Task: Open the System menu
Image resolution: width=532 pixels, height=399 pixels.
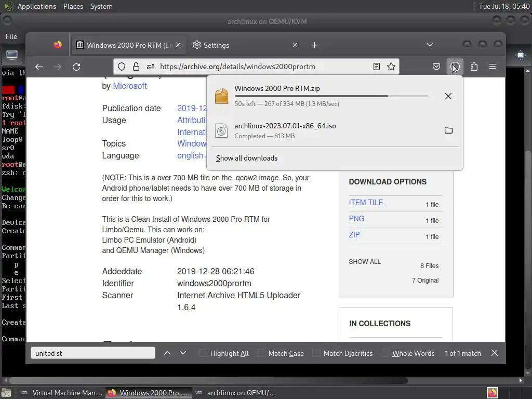Action: 101,6
